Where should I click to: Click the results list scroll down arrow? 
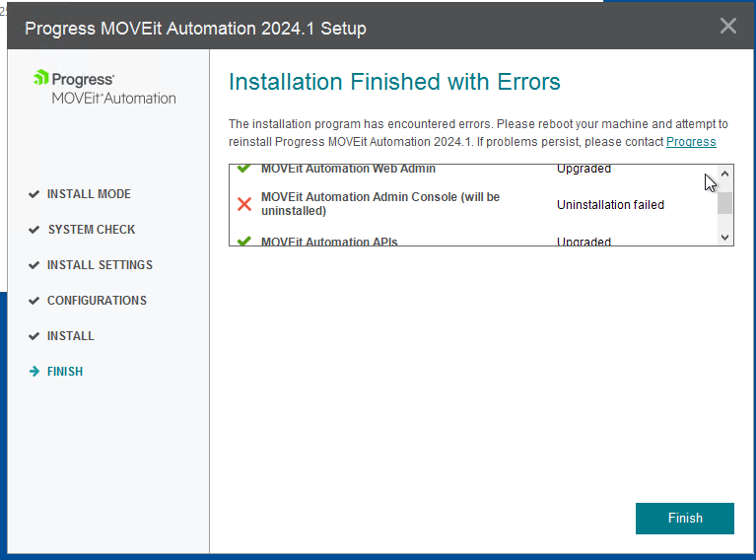click(724, 237)
